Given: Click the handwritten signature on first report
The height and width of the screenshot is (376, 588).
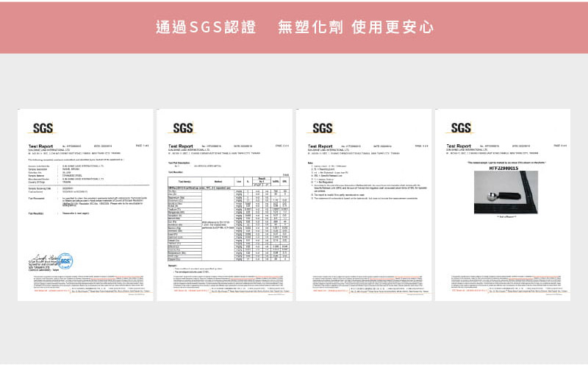Looking at the screenshot, I should point(43,258).
